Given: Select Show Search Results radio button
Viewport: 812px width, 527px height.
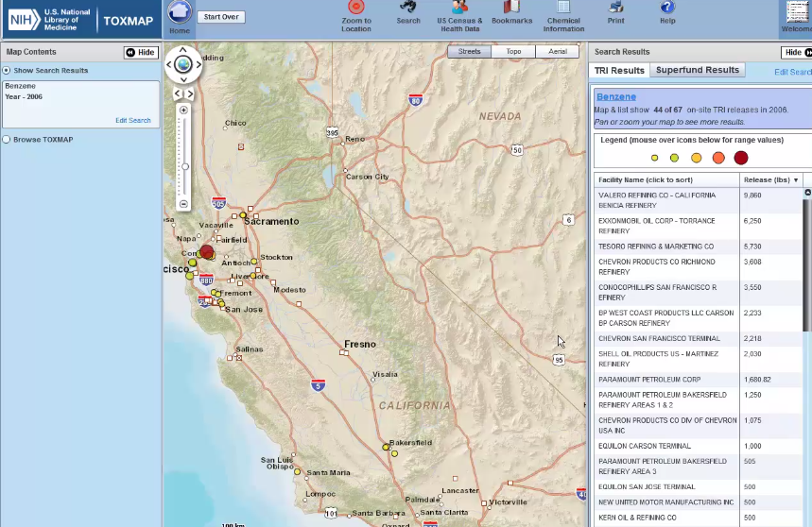Looking at the screenshot, I should [7, 70].
